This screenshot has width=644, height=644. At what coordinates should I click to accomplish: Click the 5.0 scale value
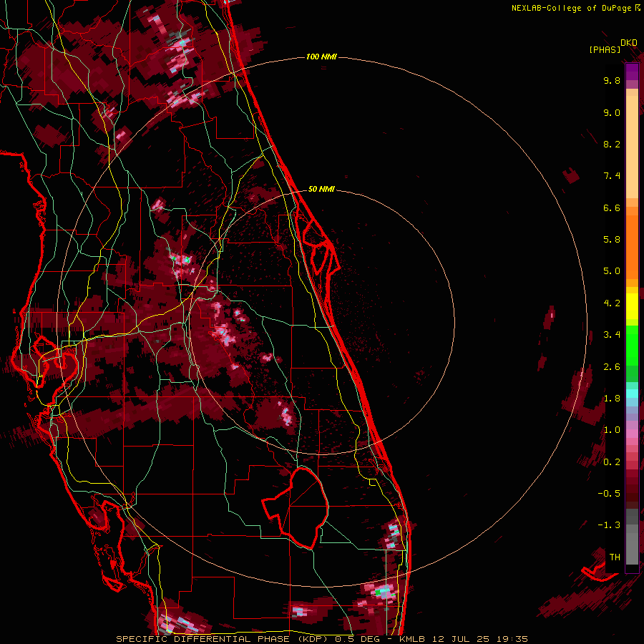pyautogui.click(x=612, y=271)
